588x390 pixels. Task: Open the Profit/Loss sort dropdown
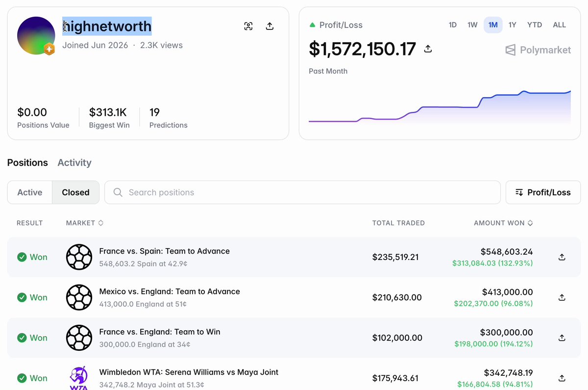543,192
